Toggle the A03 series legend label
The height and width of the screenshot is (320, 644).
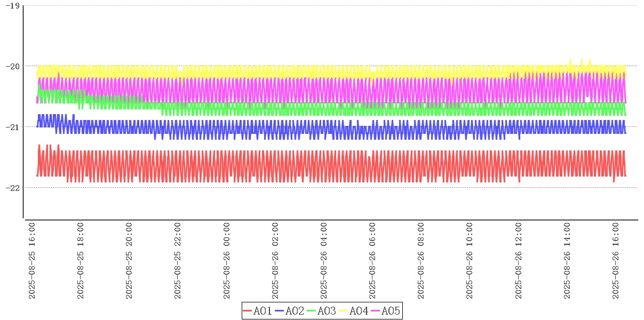[x=327, y=311]
